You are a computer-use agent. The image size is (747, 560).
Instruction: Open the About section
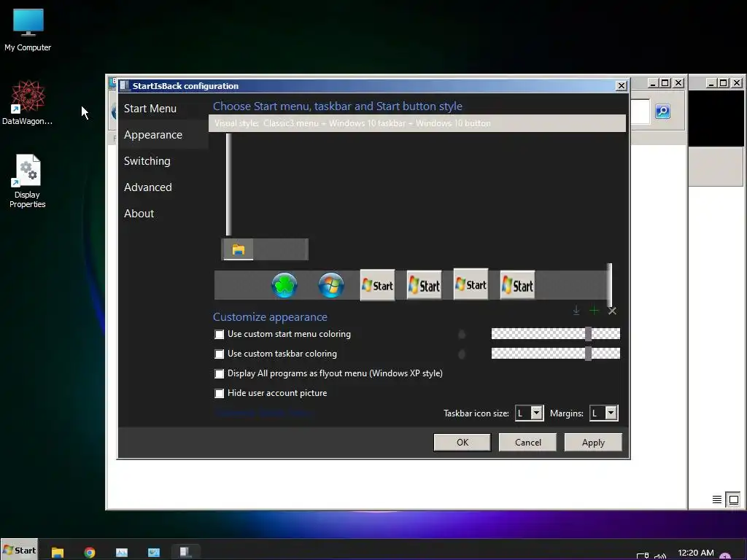pos(139,214)
